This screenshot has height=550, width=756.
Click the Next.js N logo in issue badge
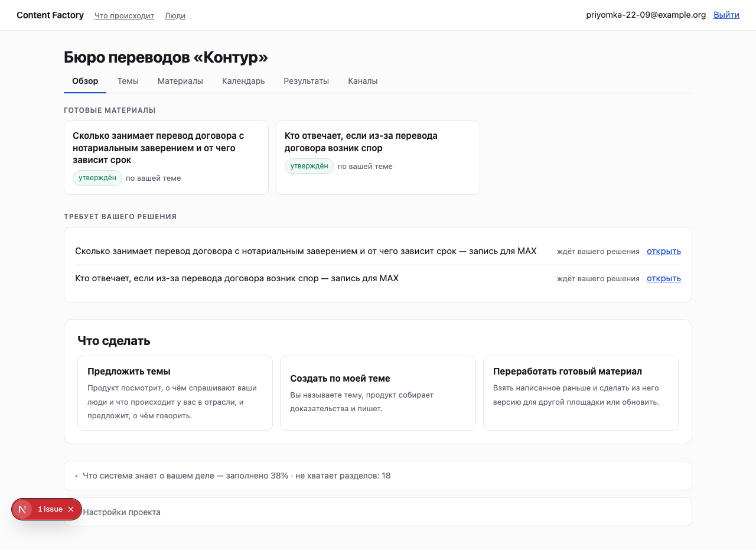(22, 509)
